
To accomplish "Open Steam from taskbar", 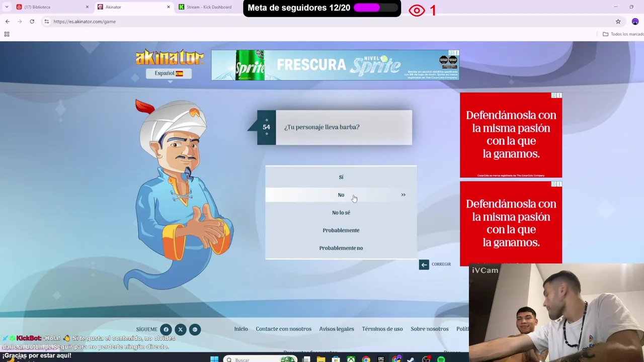I will [411, 359].
